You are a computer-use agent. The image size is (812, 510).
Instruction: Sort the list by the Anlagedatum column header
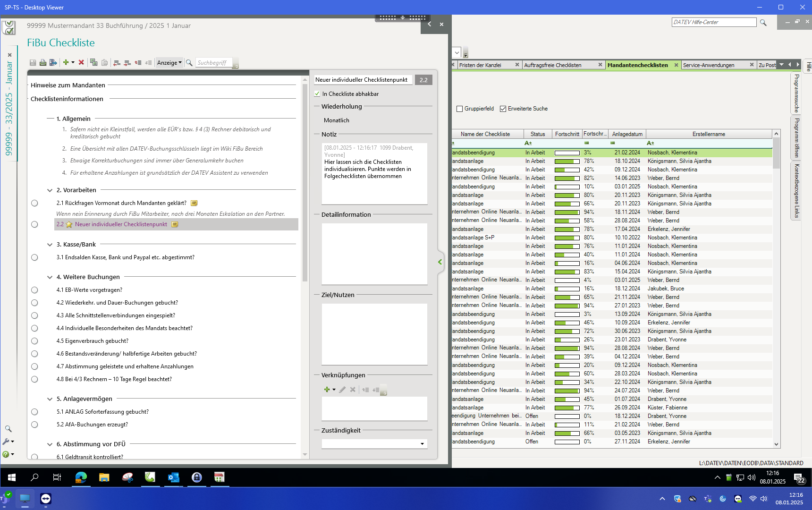click(x=627, y=134)
